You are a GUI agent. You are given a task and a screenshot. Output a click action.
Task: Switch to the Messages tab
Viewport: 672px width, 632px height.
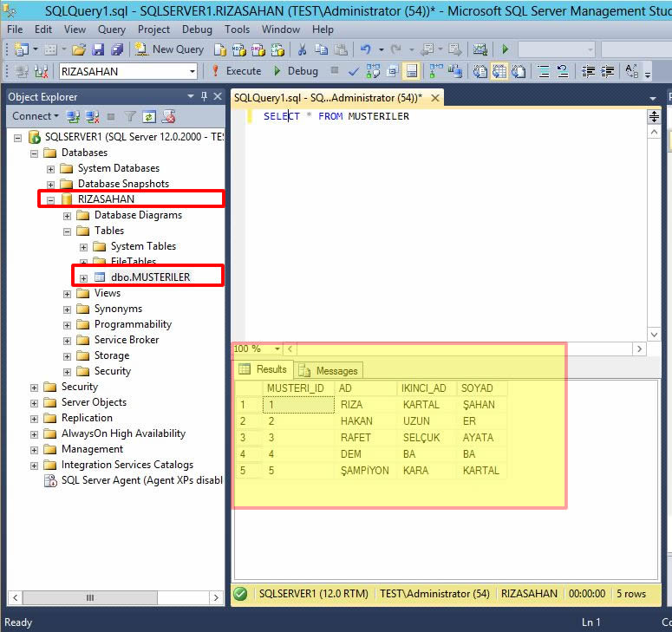tap(329, 370)
